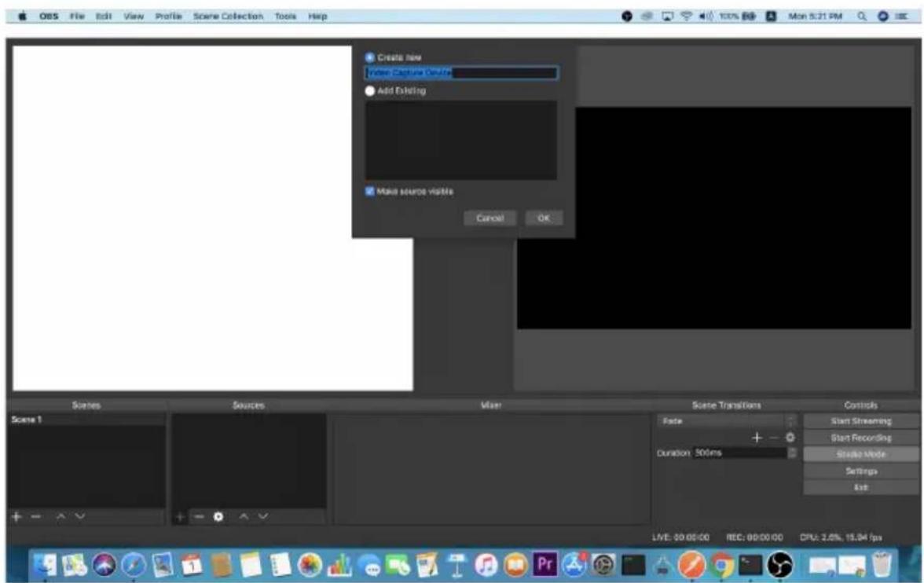This screenshot has height=583, width=924.
Task: Click the REC 00:00:00 status text
Action: pos(754,537)
